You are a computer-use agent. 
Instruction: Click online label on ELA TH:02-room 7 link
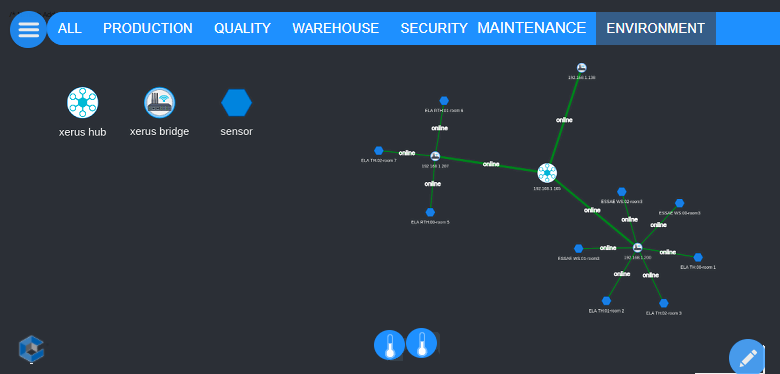(x=407, y=153)
